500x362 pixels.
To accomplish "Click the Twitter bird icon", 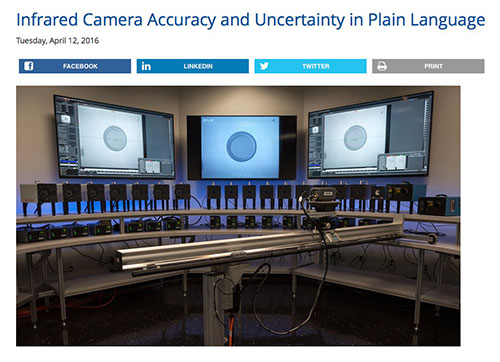I will point(264,66).
